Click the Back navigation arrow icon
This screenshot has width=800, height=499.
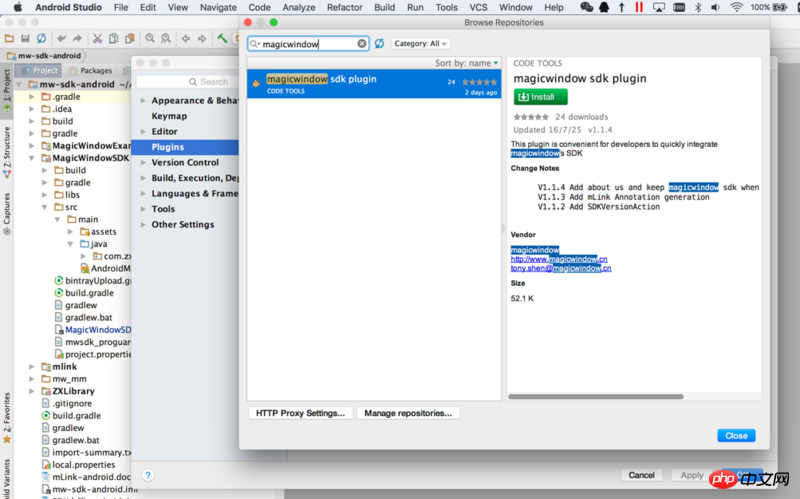click(x=186, y=38)
